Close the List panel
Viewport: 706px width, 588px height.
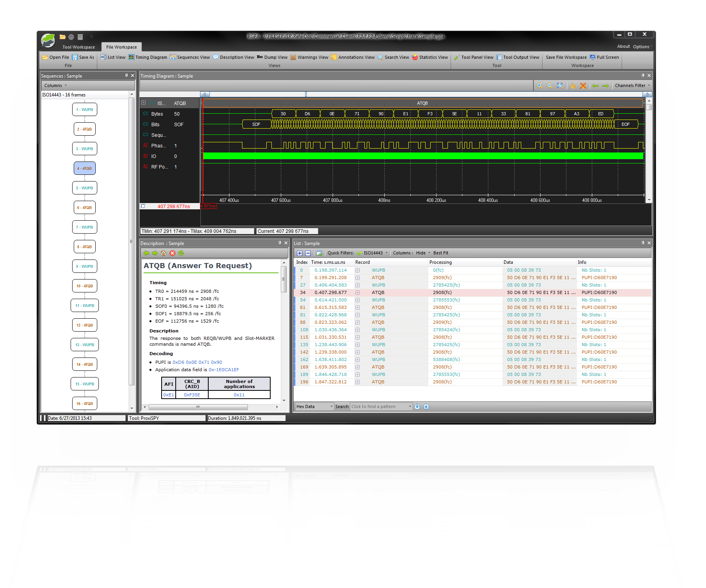click(x=649, y=243)
